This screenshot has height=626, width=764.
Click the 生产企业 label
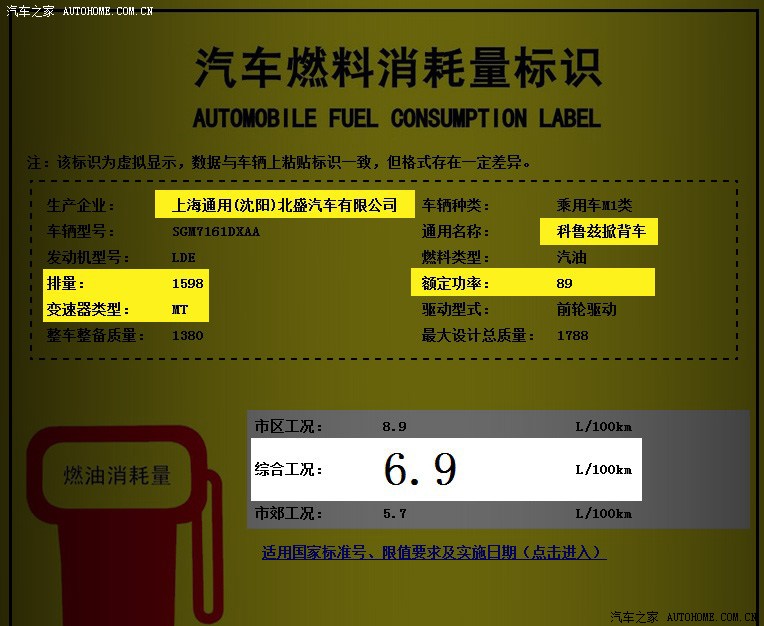(x=80, y=205)
